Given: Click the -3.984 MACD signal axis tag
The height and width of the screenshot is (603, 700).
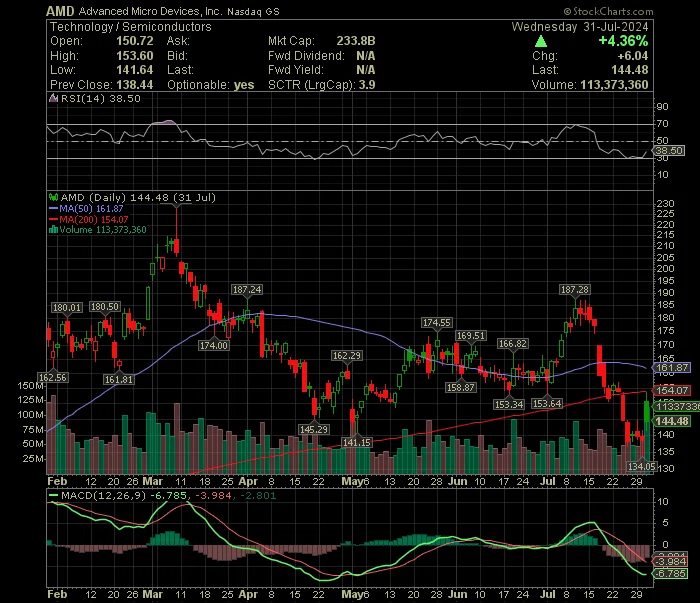Looking at the screenshot, I should [670, 561].
